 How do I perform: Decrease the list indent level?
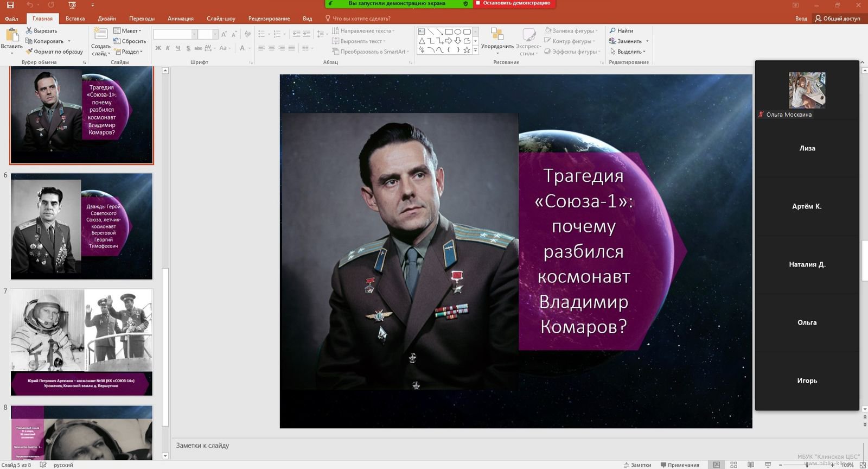tap(296, 34)
